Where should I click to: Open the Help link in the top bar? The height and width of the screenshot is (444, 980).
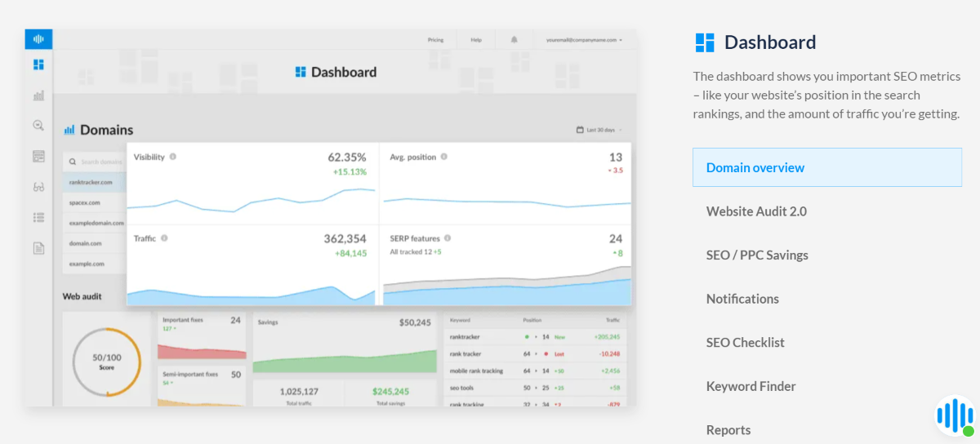[476, 39]
